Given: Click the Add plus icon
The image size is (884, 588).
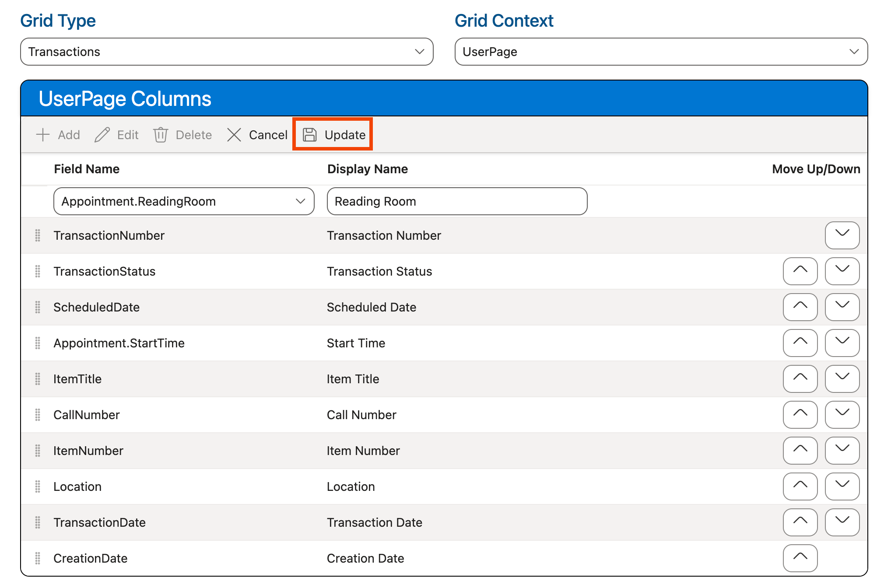Looking at the screenshot, I should click(43, 135).
